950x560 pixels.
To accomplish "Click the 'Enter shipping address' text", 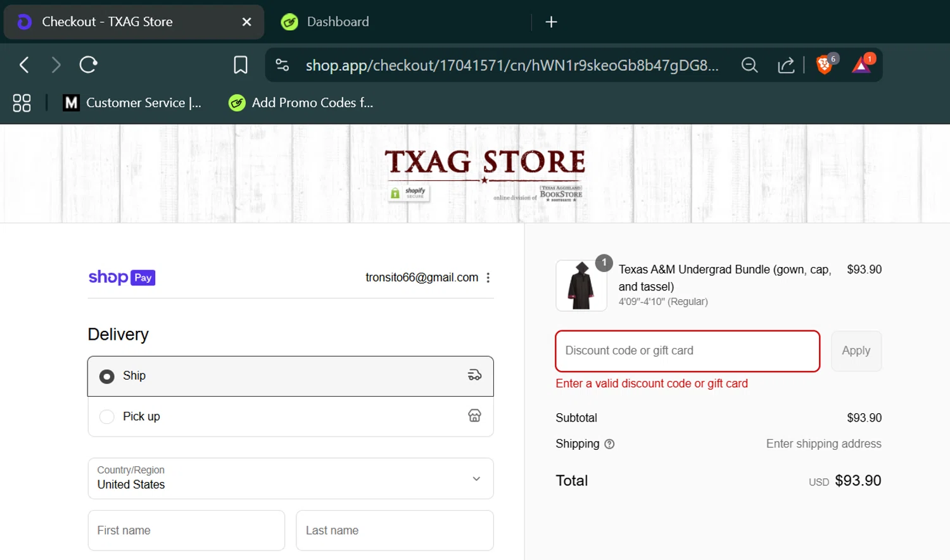I will pyautogui.click(x=823, y=444).
